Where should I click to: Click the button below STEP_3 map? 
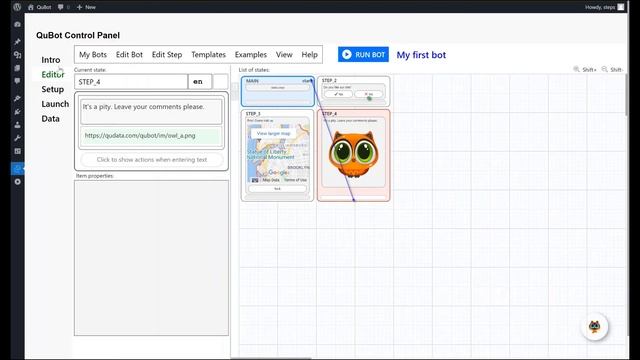[278, 189]
